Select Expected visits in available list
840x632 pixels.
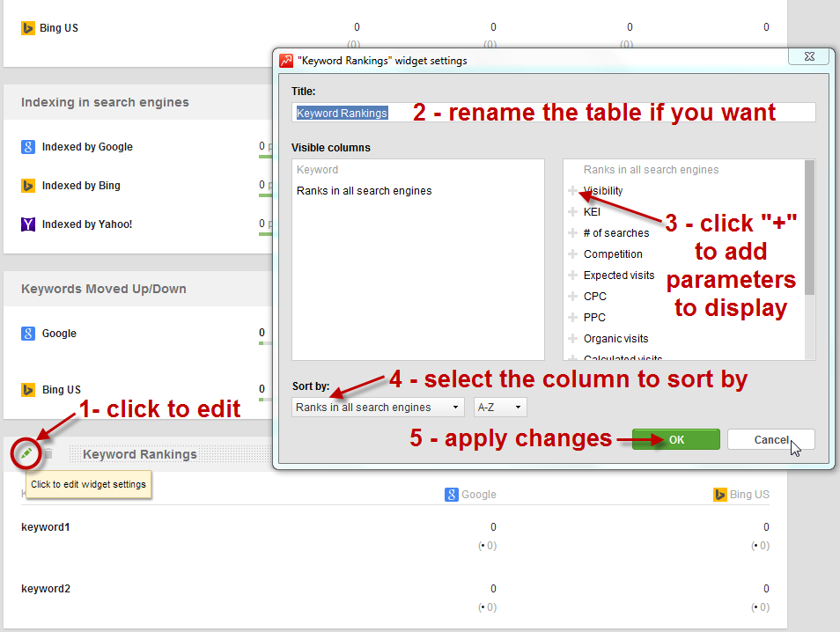coord(619,275)
